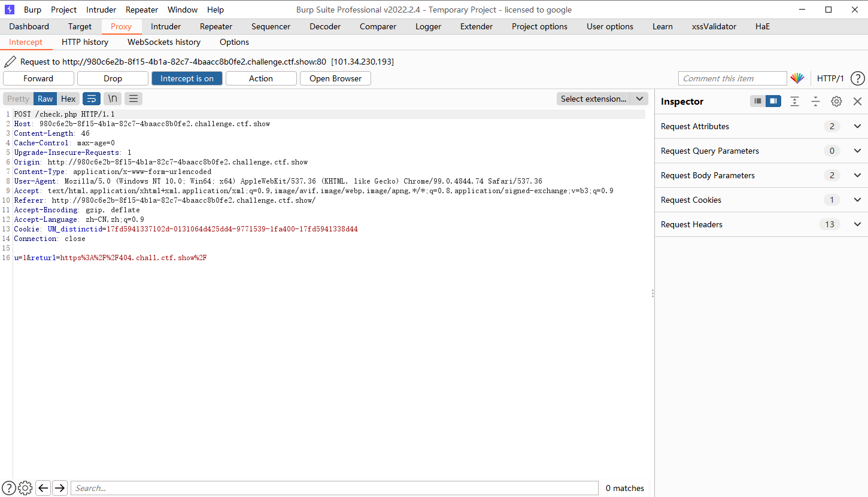
Task: Switch to HaE tab
Action: [763, 26]
